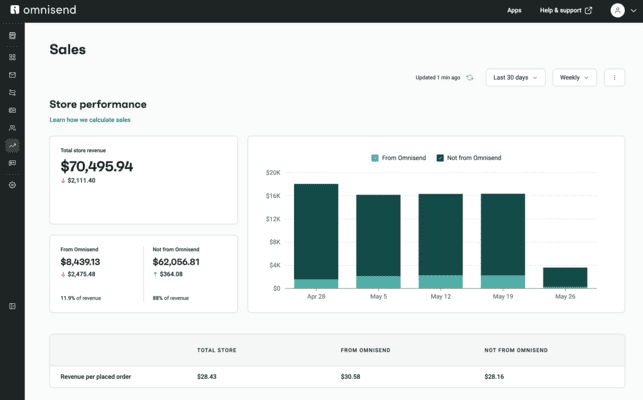The height and width of the screenshot is (400, 643).
Task: Click the user avatar icon
Action: [617, 10]
